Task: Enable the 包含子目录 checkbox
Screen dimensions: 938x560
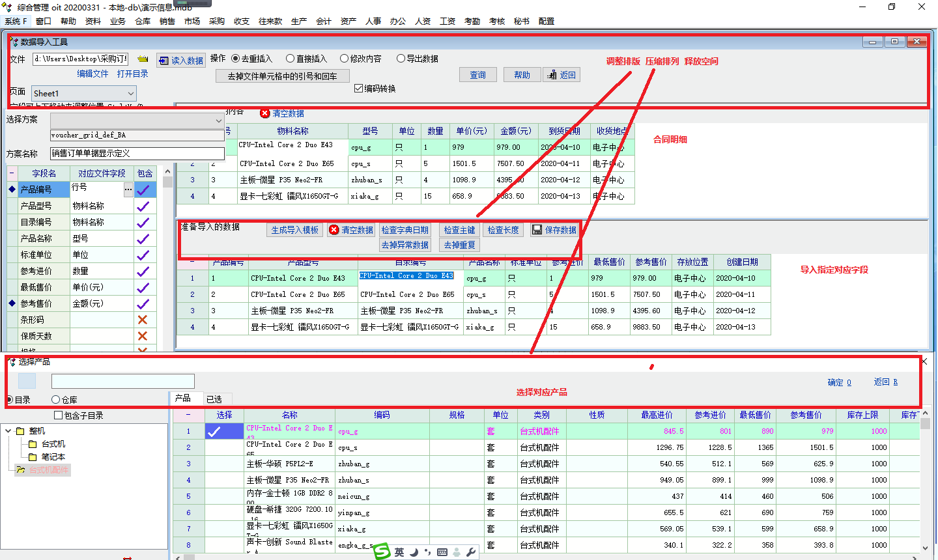Action: click(x=59, y=415)
